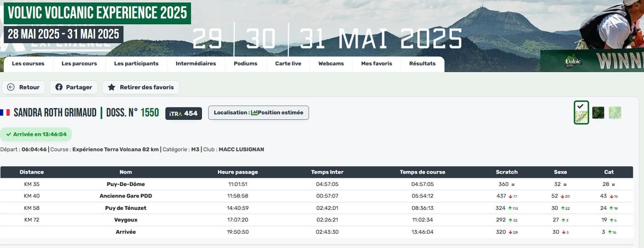The height and width of the screenshot is (248, 644).
Task: Sort table by Temps de course header
Action: coord(422,172)
